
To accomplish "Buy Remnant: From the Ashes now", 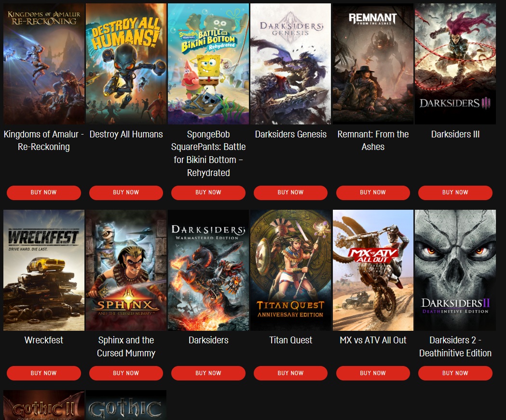I will pos(373,192).
